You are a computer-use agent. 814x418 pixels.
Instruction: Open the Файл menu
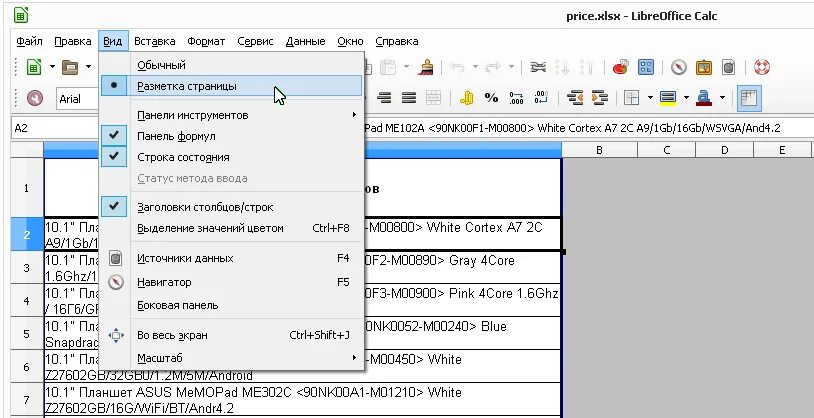(x=29, y=41)
